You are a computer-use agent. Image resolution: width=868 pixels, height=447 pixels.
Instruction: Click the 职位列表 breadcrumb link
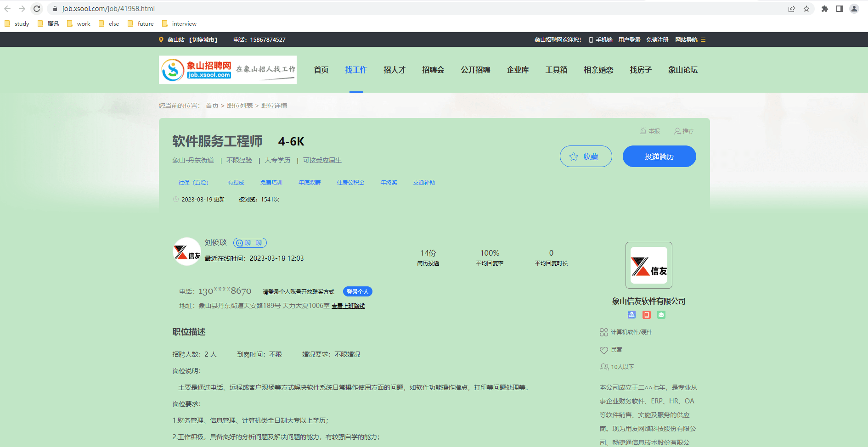point(240,106)
